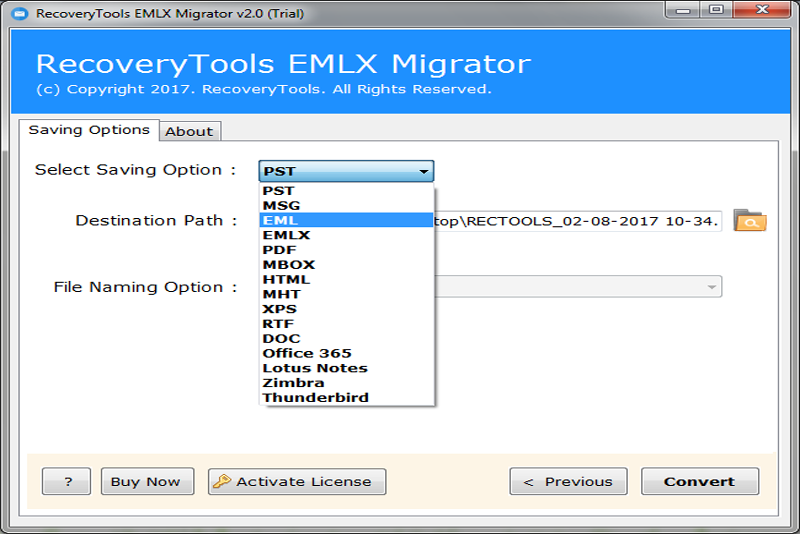Click the Activate License button

point(297,481)
